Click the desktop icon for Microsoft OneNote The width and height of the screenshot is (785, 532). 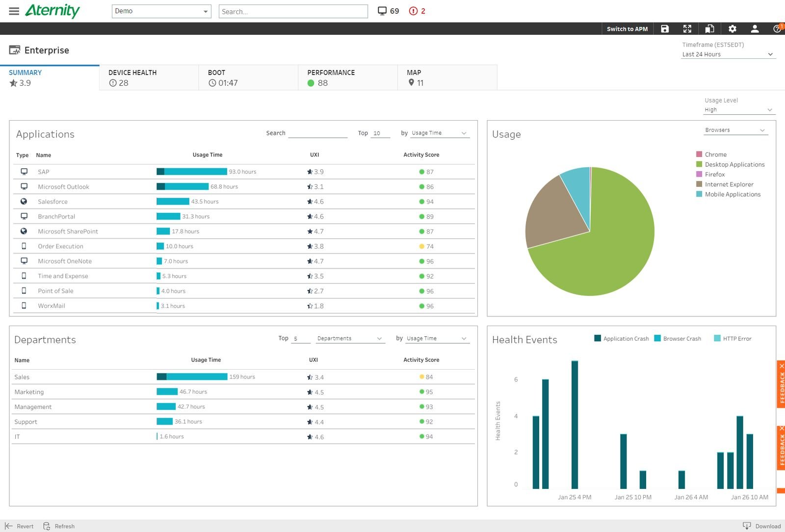[x=24, y=261]
